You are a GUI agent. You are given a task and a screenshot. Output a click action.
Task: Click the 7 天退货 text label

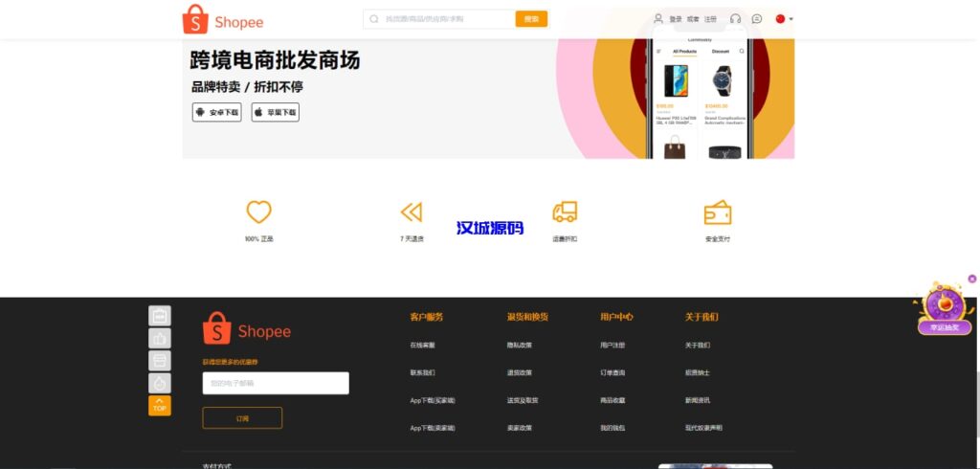(412, 239)
